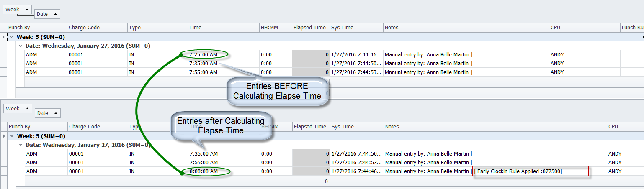Viewport: 644px width, 189px height.
Task: Click the Date group chip in the top grid
Action: click(47, 14)
